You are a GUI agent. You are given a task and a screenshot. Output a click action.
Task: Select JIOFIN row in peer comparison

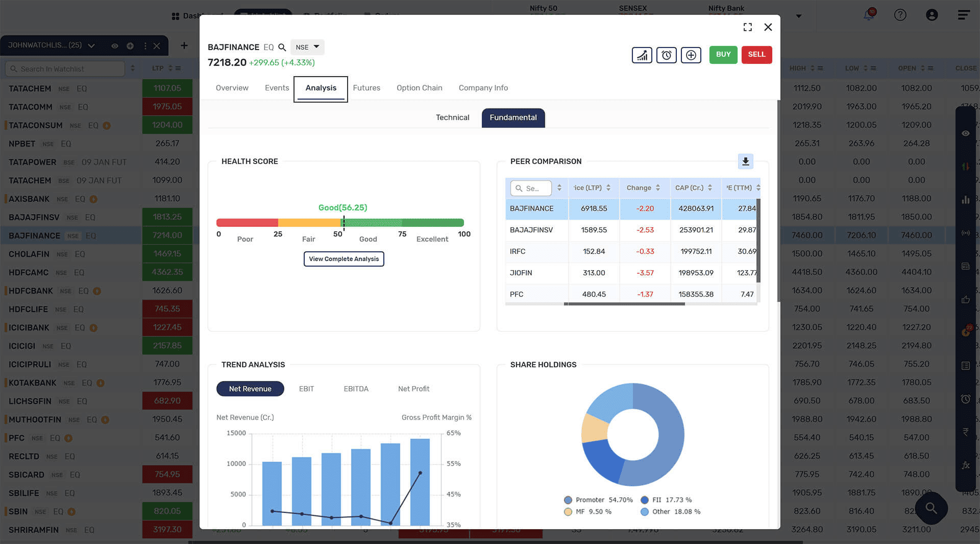point(631,273)
